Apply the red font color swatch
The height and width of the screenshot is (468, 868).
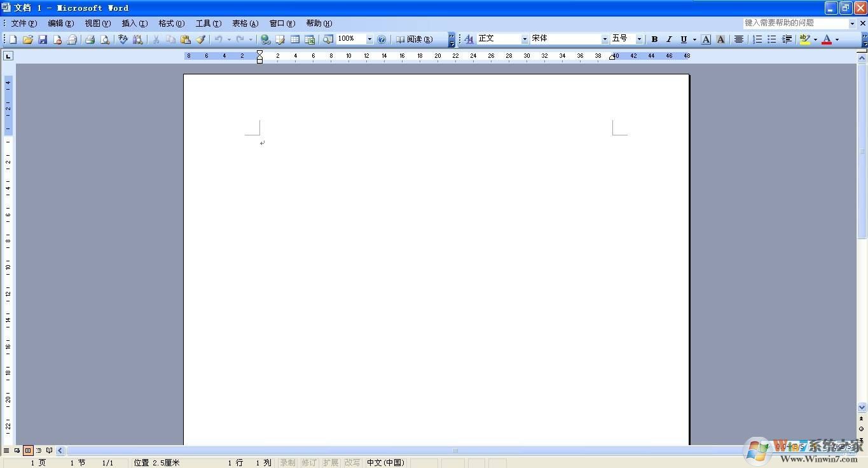[x=826, y=39]
